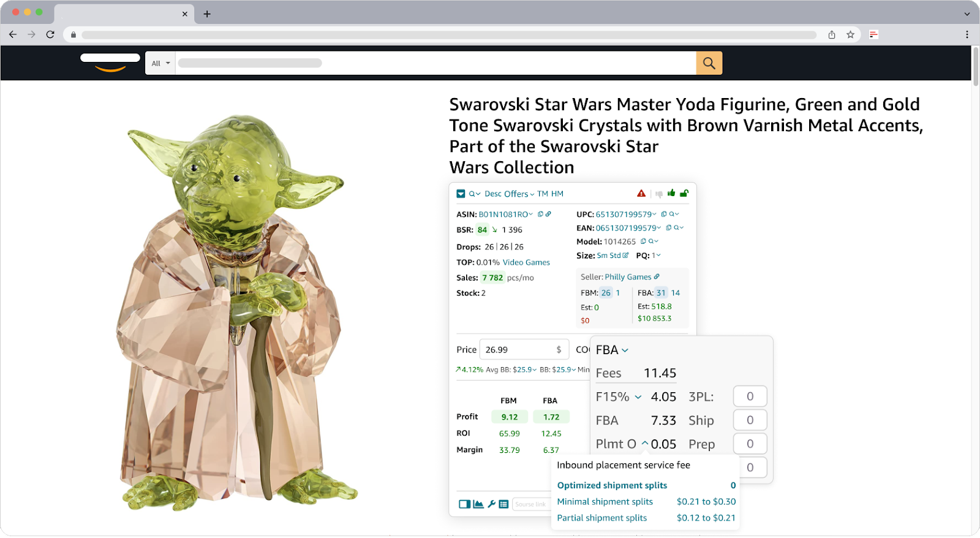Viewport: 980px width, 538px height.
Task: Search by Model using magnifier icon
Action: (x=653, y=241)
